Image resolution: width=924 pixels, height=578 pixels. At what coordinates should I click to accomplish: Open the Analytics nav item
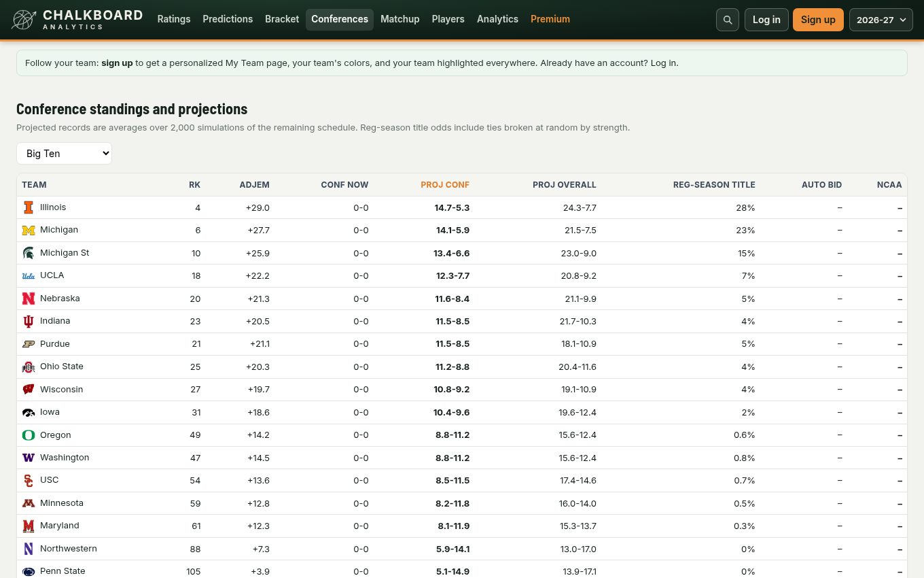click(497, 19)
